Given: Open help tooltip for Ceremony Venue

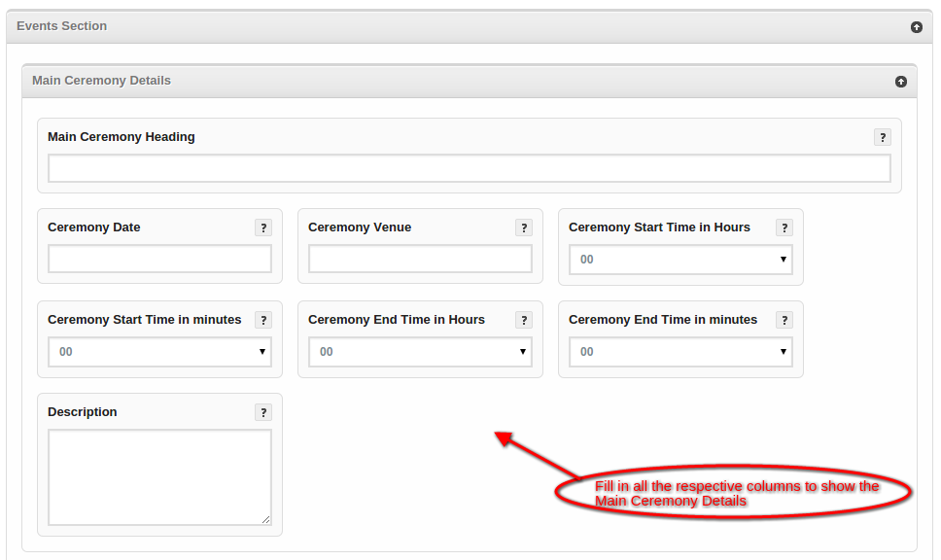Looking at the screenshot, I should point(524,227).
